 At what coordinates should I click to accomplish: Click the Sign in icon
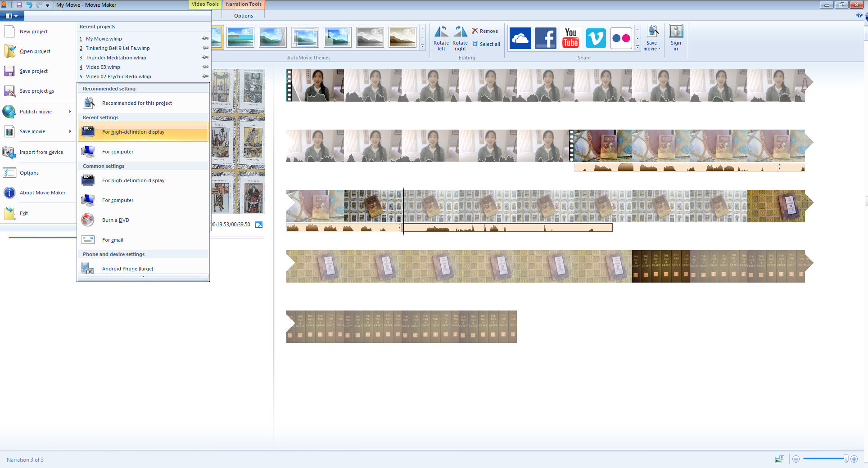tap(675, 38)
